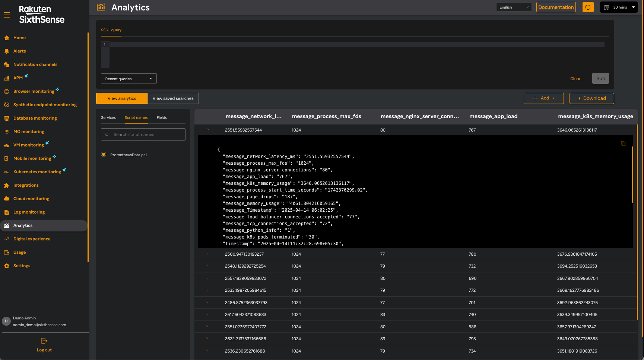644x360 pixels.
Task: Click the Log out icon
Action: pyautogui.click(x=44, y=341)
